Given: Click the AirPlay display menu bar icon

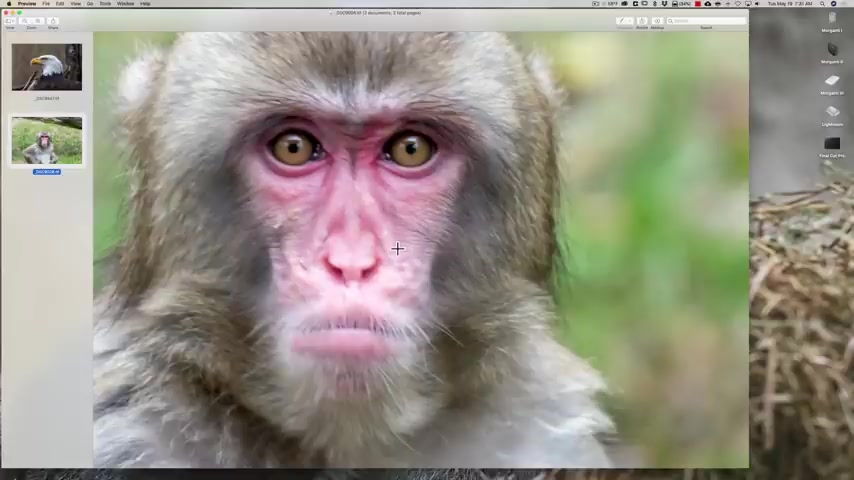Looking at the screenshot, I should point(748,4).
